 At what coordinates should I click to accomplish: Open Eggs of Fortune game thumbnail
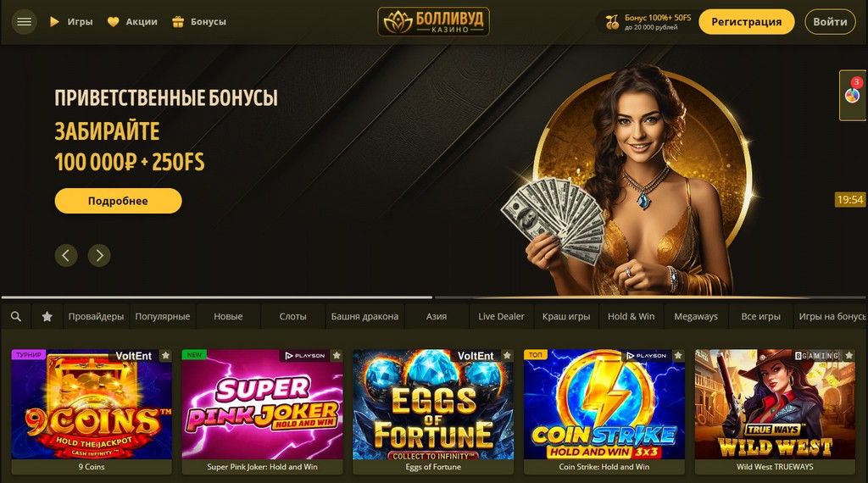[x=433, y=404]
